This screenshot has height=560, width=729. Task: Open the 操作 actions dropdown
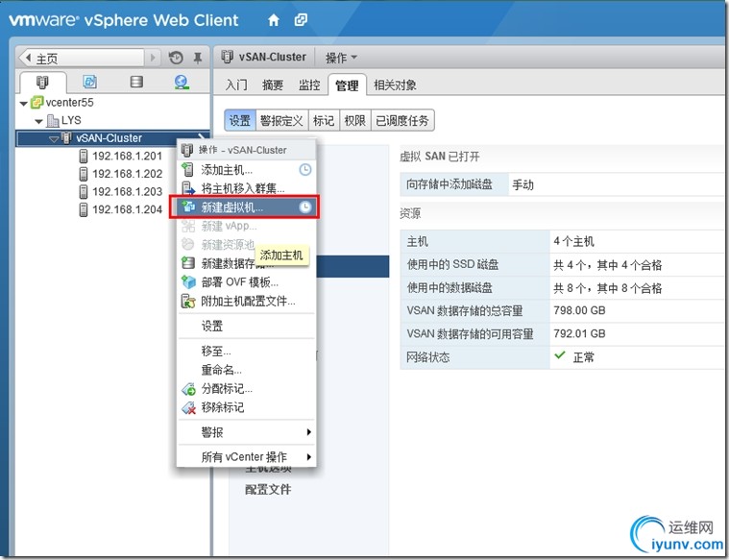(x=341, y=58)
